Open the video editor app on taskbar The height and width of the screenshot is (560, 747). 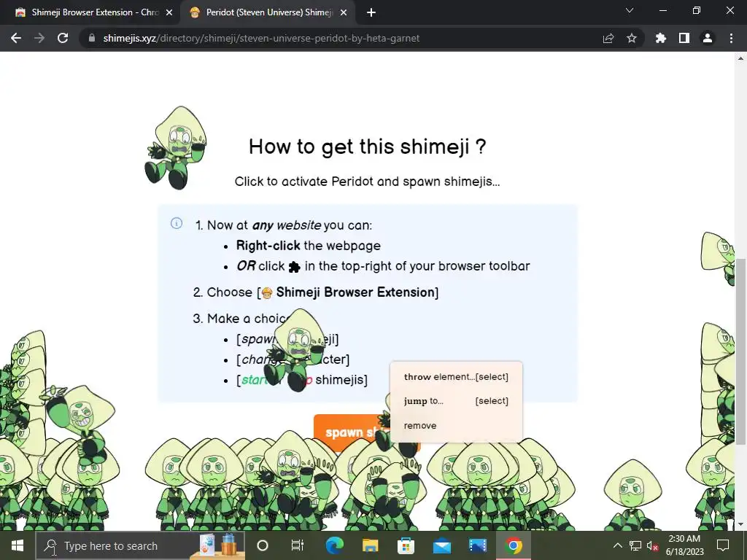coord(477,545)
